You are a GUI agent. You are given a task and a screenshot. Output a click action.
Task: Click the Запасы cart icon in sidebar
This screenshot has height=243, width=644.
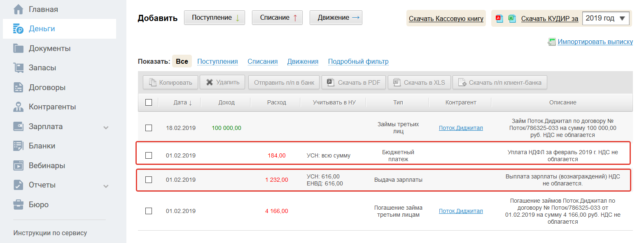point(18,68)
